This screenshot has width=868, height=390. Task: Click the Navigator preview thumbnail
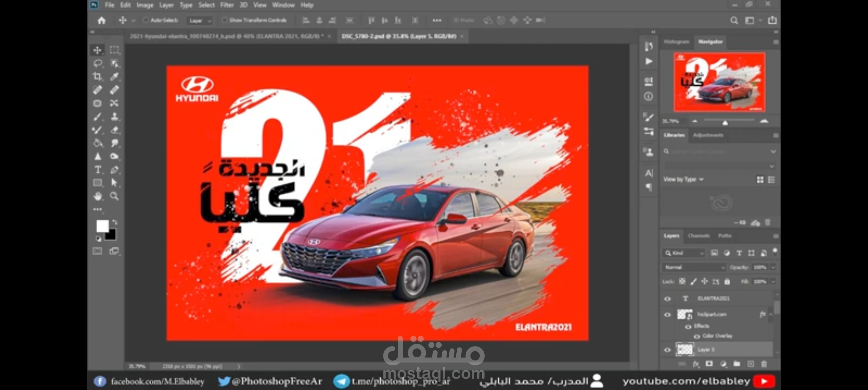[x=719, y=82]
